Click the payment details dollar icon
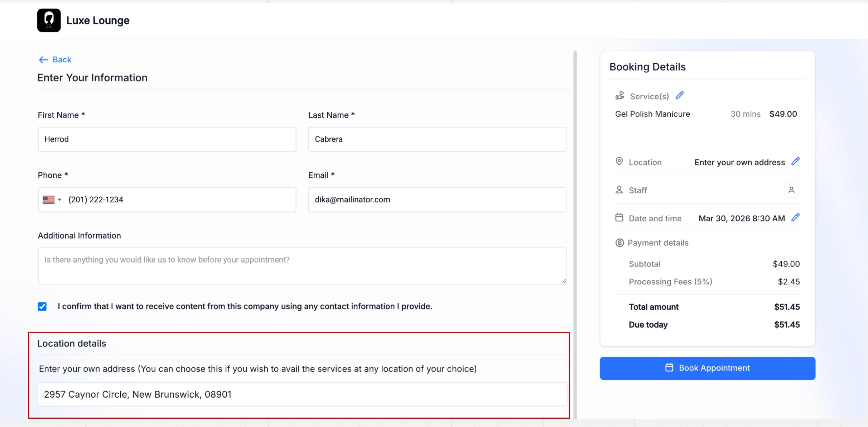868x427 pixels. pyautogui.click(x=619, y=243)
